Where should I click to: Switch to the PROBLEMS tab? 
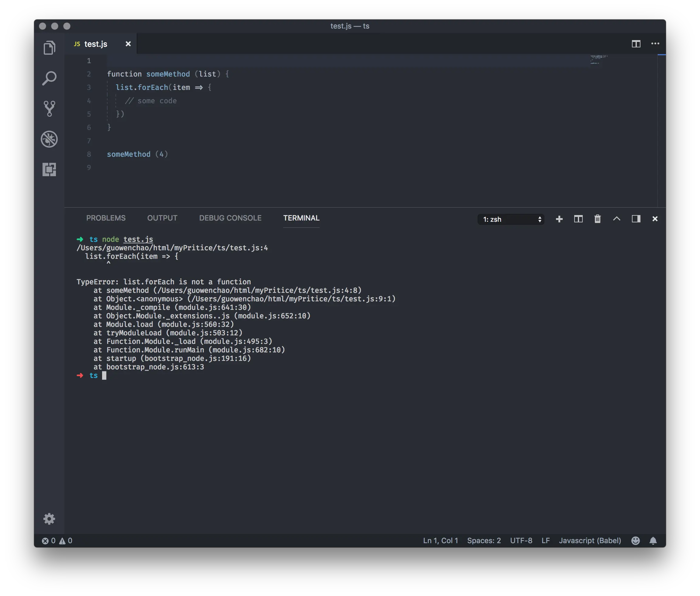click(106, 218)
